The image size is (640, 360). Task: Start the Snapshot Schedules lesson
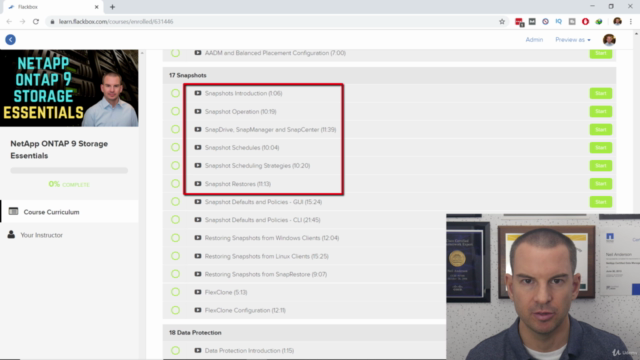tap(600, 147)
